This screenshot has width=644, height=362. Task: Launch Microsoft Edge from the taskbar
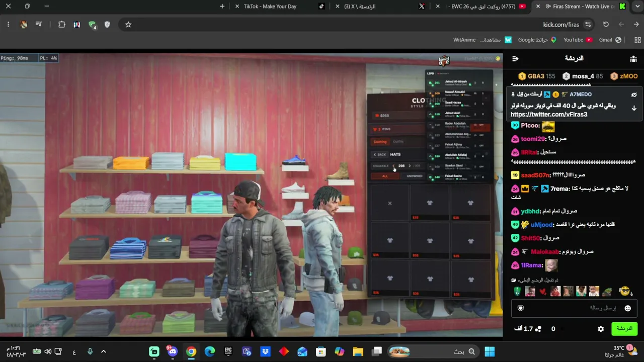(x=210, y=352)
